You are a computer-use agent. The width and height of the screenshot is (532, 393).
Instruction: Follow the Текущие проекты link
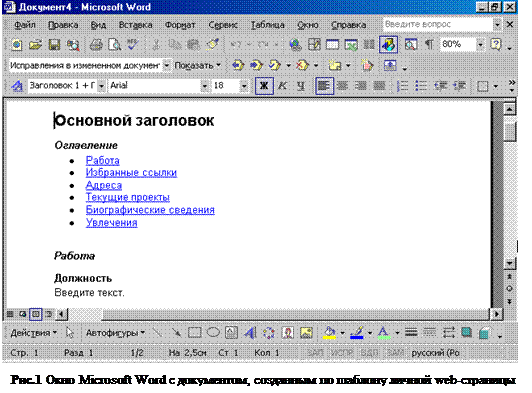[127, 197]
